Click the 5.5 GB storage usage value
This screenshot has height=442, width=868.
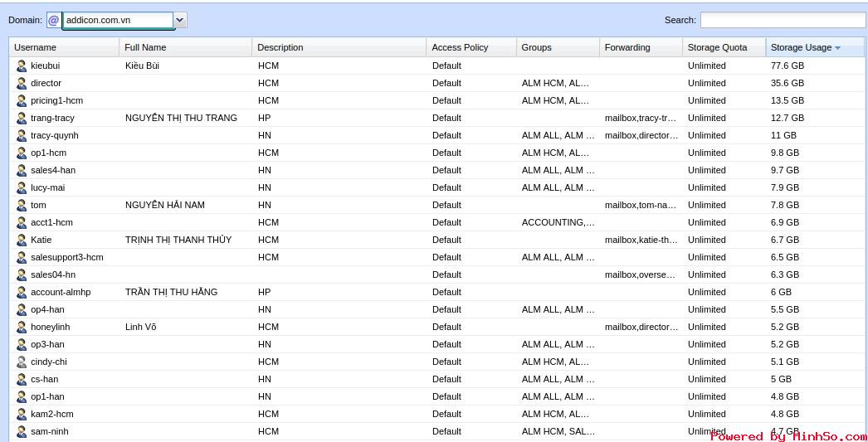[785, 310]
